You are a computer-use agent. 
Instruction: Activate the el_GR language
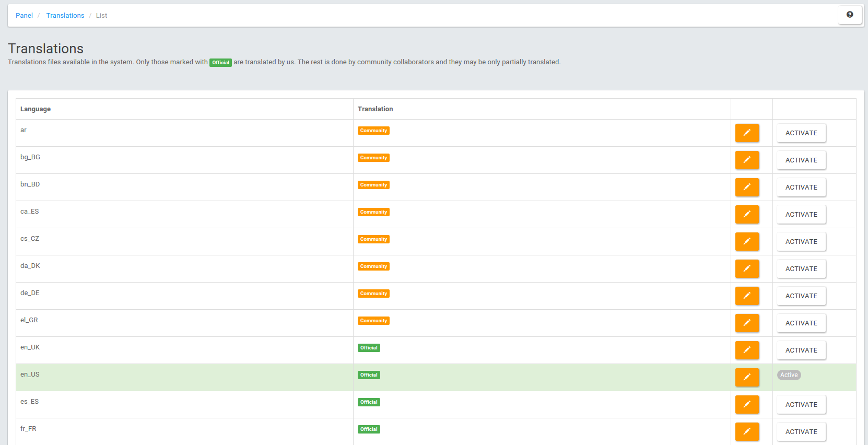[801, 323]
